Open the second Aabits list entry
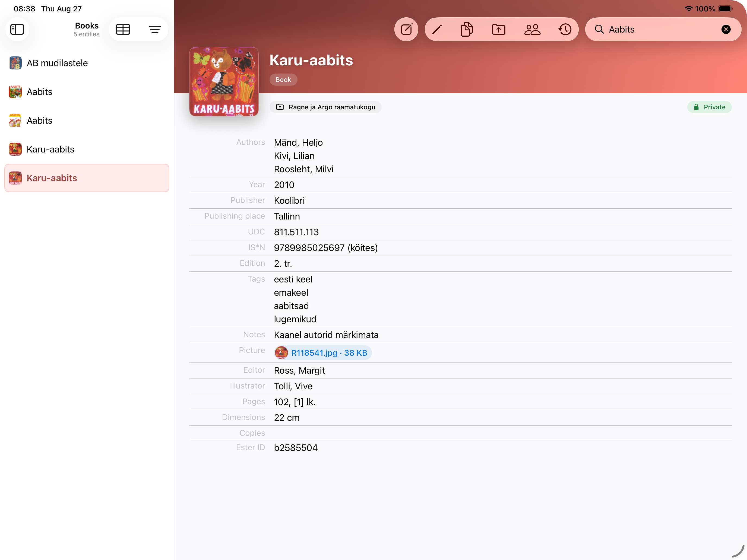Image resolution: width=747 pixels, height=560 pixels. pos(87,120)
